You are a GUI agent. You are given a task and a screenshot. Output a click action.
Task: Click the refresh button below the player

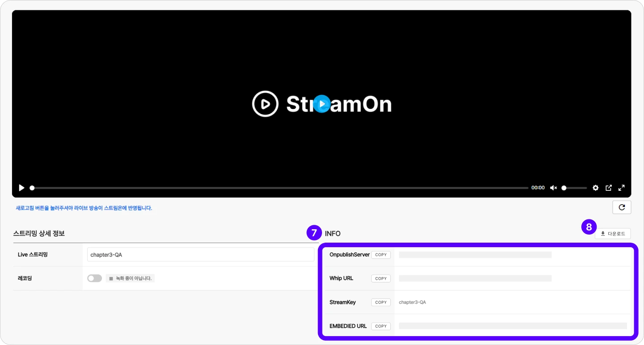622,207
